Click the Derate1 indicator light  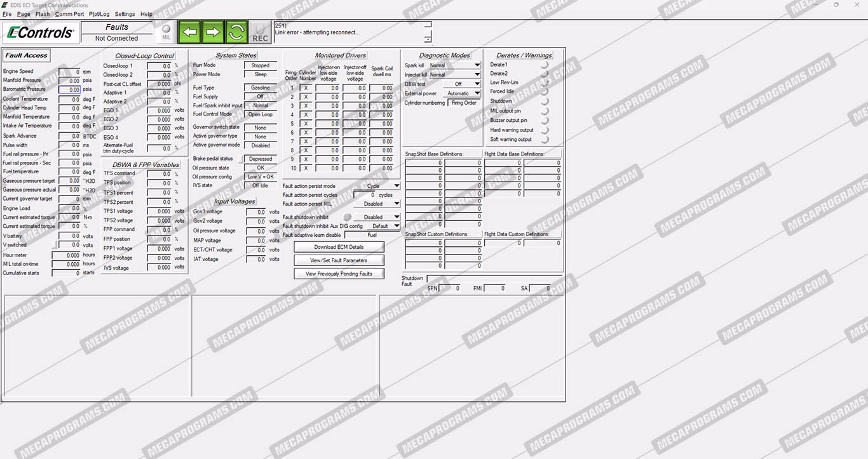[544, 65]
